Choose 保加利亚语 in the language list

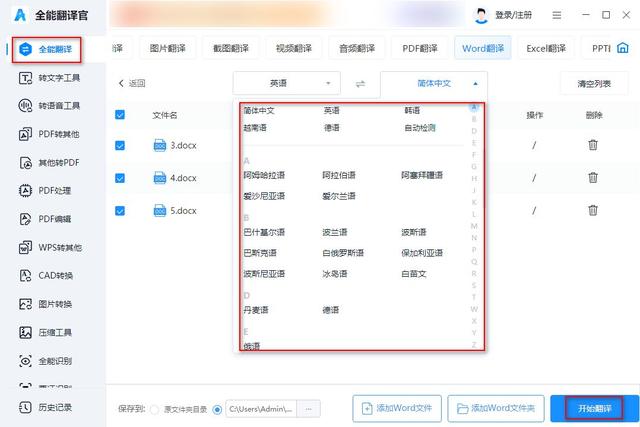click(x=422, y=253)
